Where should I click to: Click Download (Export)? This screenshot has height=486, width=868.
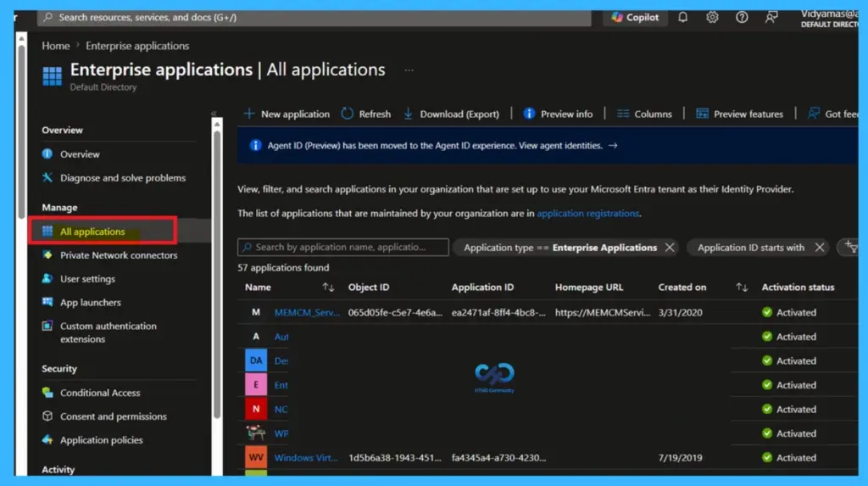point(451,114)
